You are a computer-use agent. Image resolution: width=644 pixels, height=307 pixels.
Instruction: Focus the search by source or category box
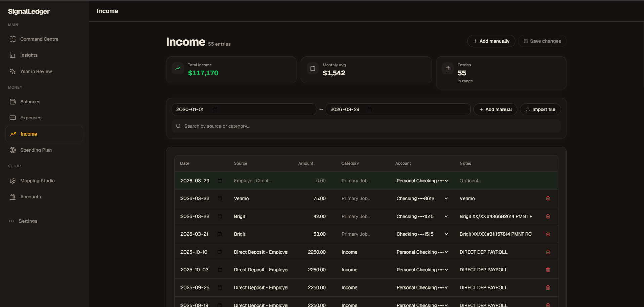366,126
